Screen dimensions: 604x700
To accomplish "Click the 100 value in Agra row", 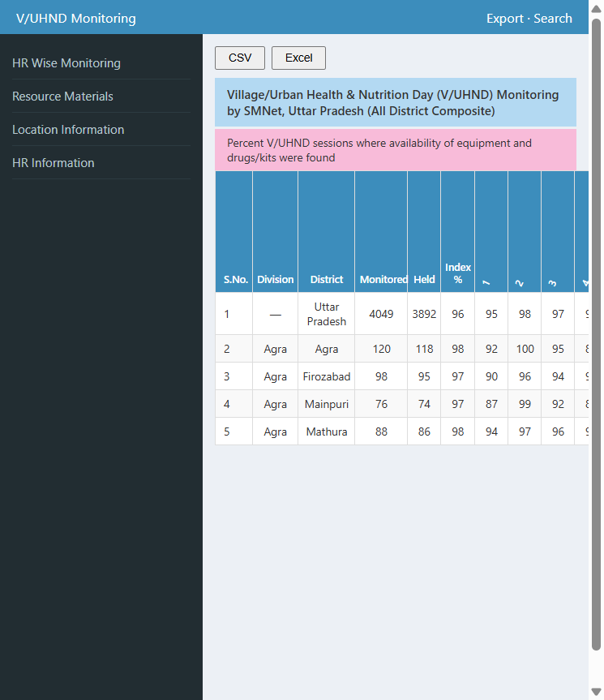I will 525,349.
